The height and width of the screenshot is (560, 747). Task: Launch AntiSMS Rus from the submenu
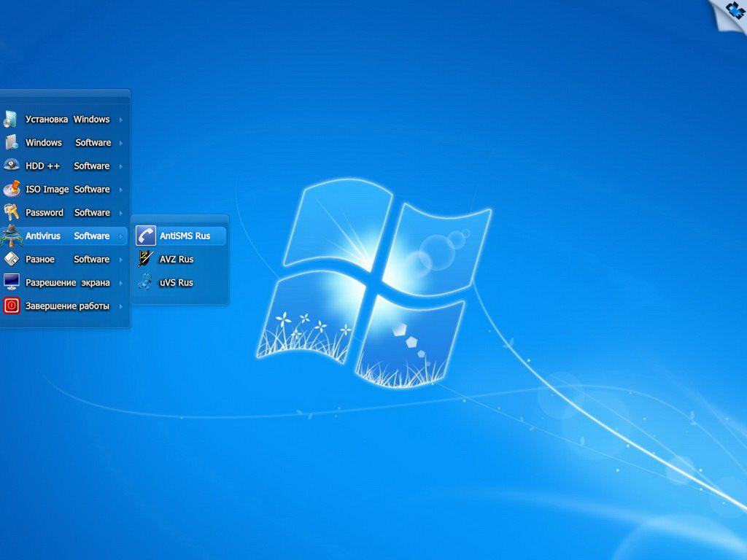179,236
